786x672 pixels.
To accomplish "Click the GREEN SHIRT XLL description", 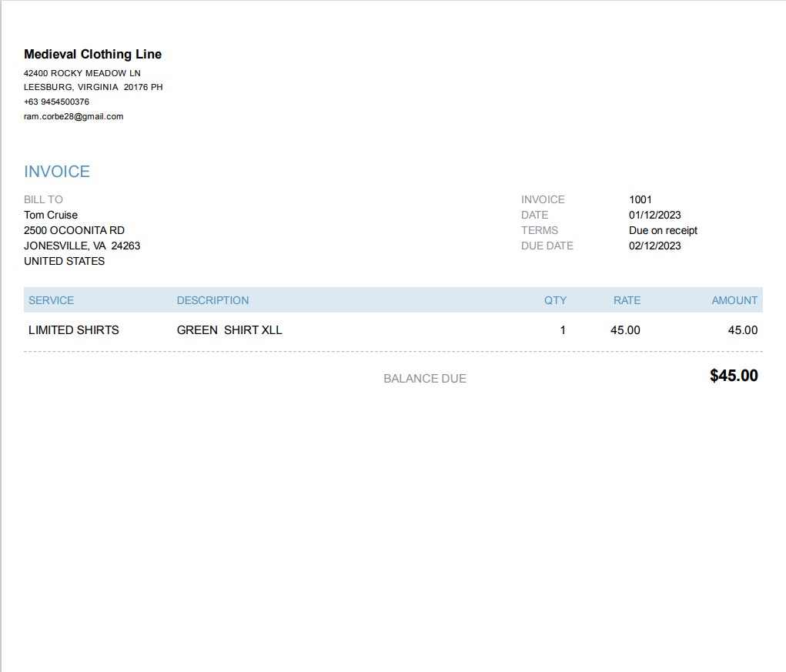I will coord(229,330).
